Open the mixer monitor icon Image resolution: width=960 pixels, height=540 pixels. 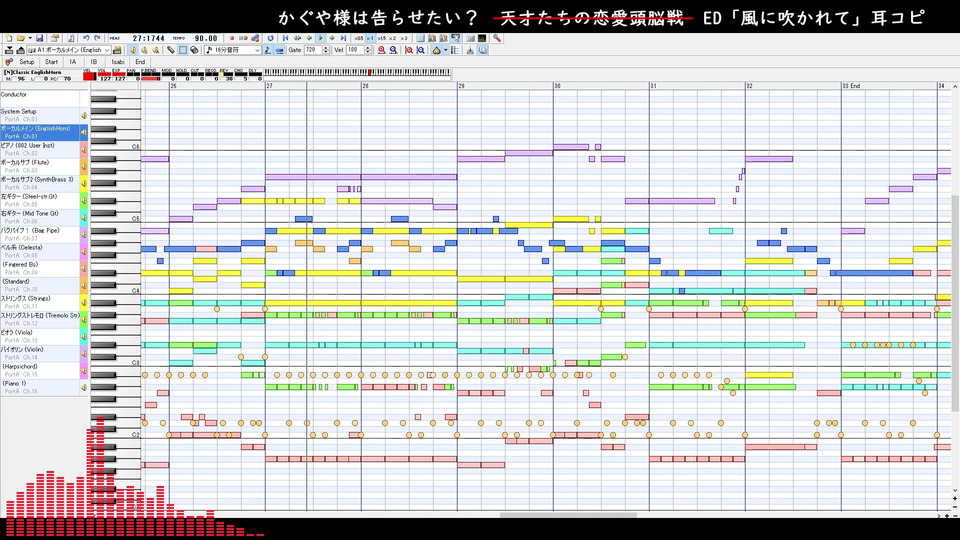tap(482, 38)
